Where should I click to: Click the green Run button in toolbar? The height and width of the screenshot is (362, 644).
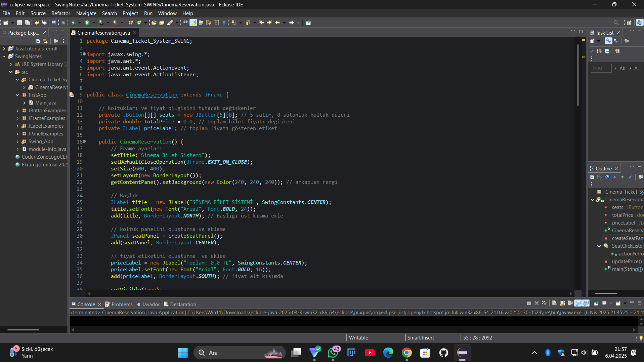(87, 23)
